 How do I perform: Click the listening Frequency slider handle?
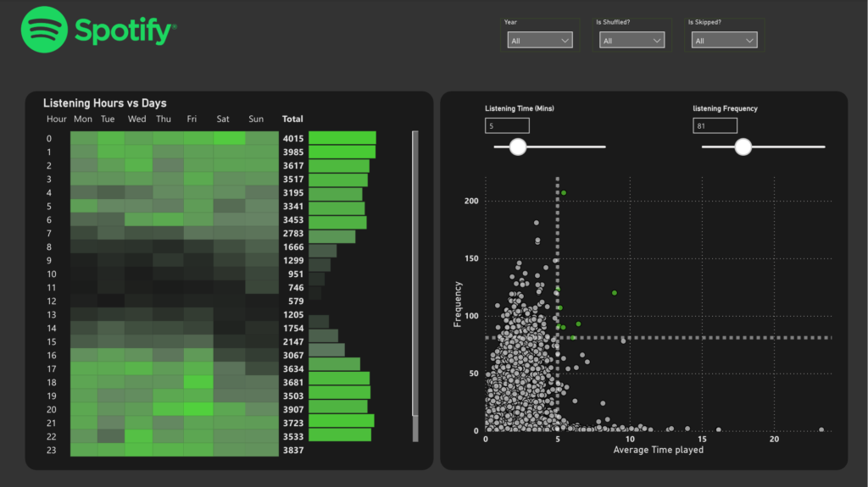point(743,147)
